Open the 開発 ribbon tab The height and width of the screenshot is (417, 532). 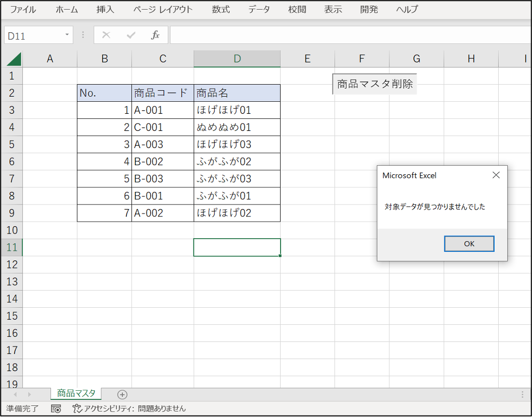(x=369, y=10)
